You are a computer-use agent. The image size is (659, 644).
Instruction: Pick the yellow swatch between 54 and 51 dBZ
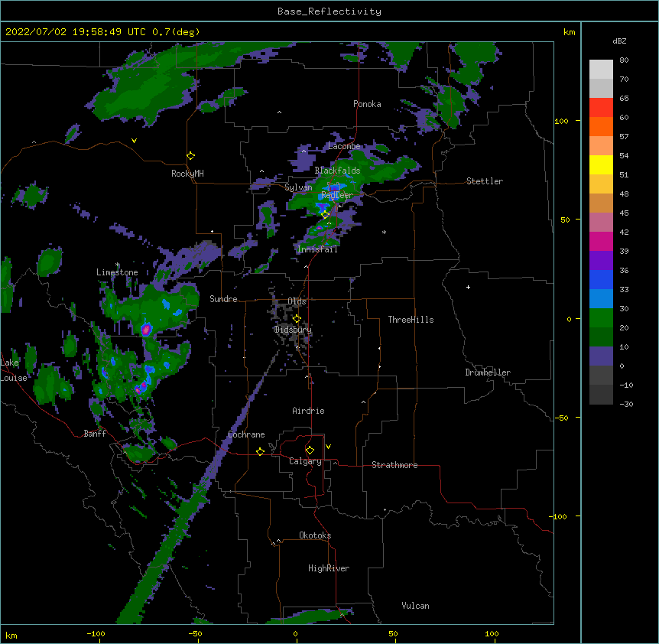601,165
